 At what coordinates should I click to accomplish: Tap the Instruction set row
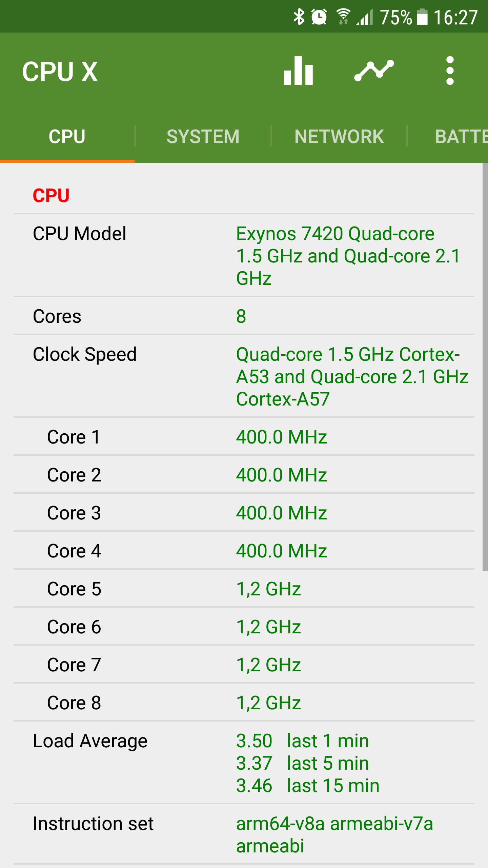coord(244,834)
